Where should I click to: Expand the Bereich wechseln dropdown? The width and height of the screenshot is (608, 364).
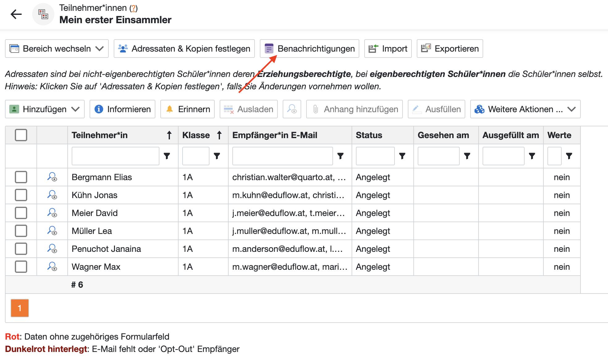tap(57, 49)
